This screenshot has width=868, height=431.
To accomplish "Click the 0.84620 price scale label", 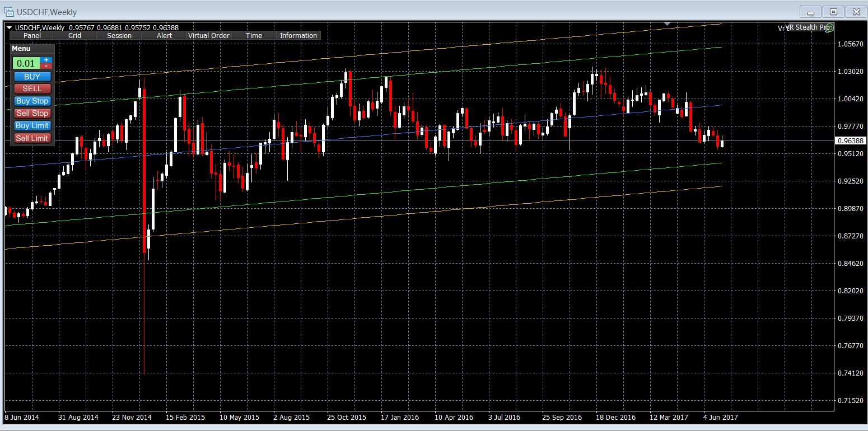I will (851, 264).
